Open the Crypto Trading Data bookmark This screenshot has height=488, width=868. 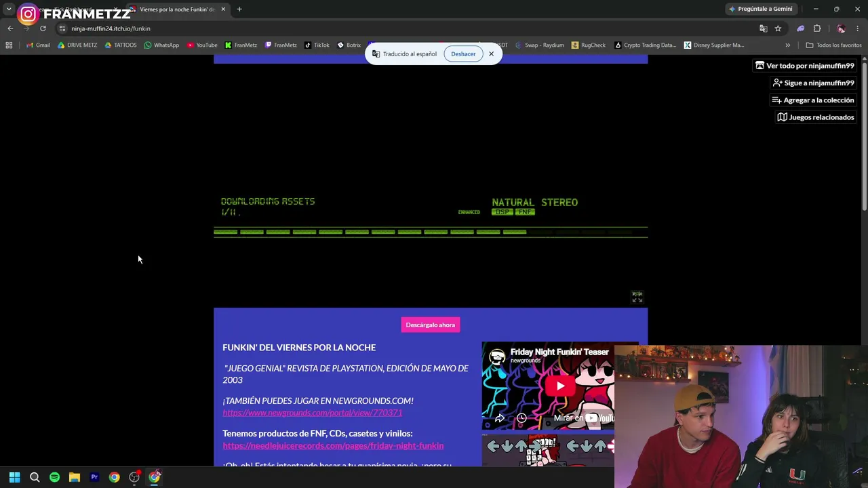pos(645,45)
